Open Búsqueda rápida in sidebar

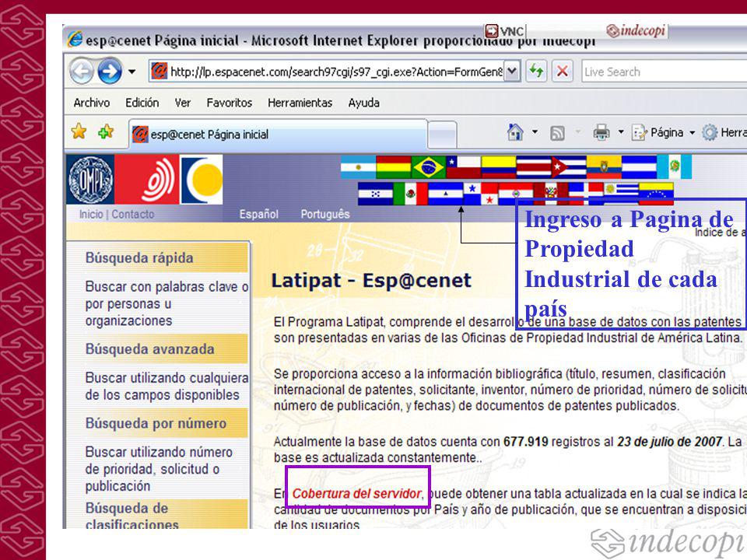tap(139, 258)
